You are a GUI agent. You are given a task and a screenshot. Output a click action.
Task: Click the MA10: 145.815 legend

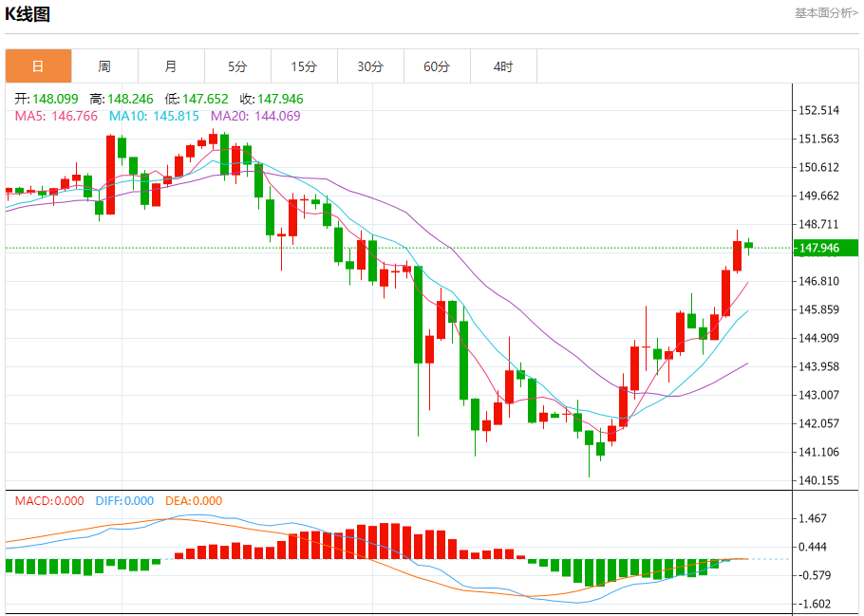154,116
